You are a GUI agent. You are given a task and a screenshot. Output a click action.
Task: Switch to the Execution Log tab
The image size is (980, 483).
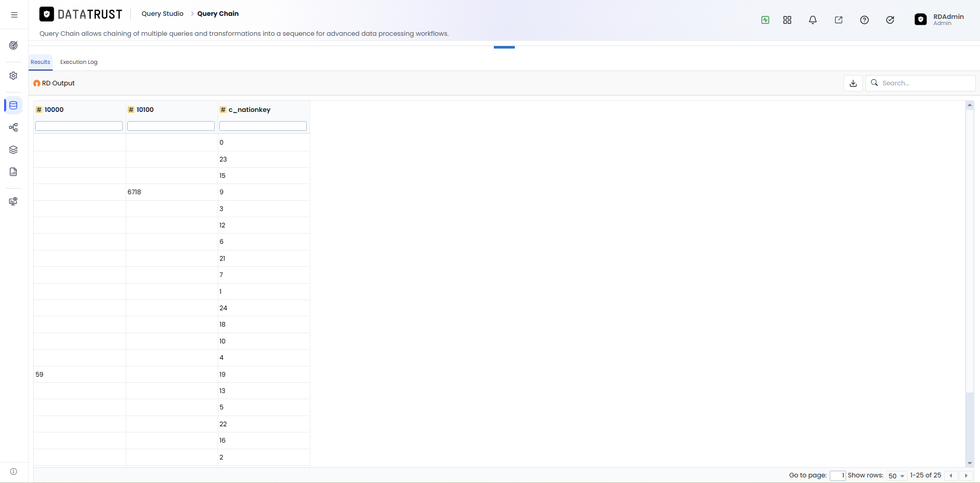point(79,62)
